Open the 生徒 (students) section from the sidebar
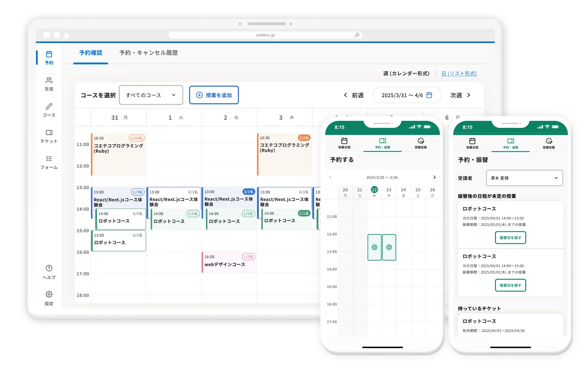 pos(49,80)
